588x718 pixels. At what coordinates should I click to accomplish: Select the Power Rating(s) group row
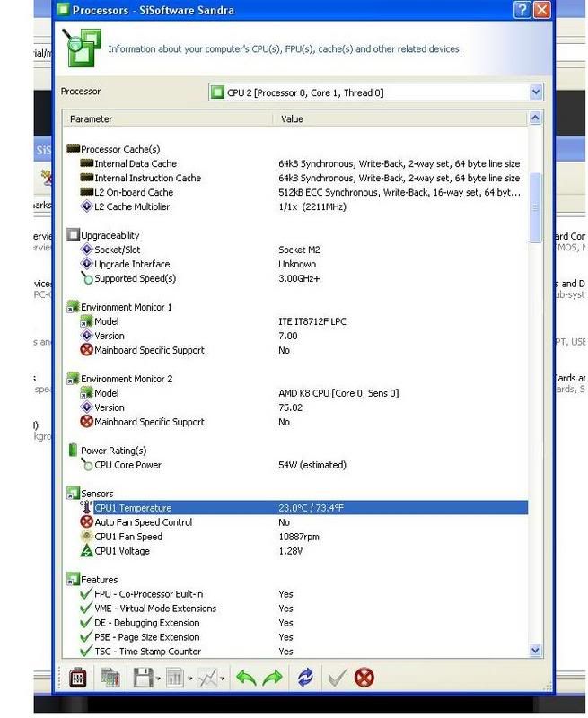coord(296,451)
